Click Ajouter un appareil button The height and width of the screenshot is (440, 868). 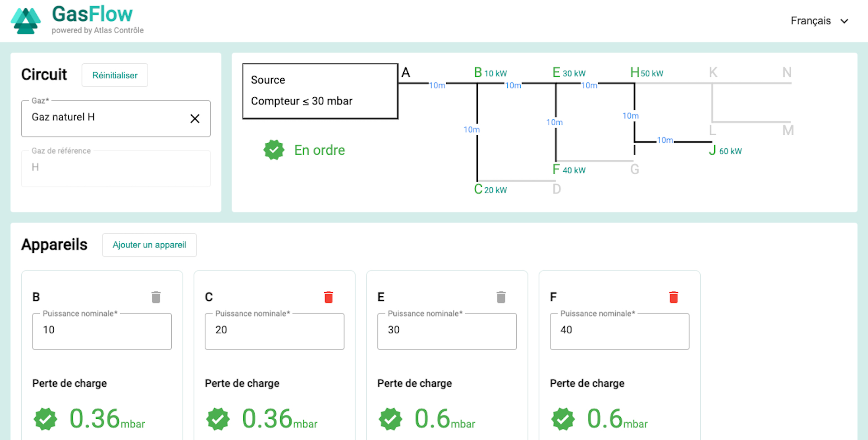pyautogui.click(x=149, y=245)
